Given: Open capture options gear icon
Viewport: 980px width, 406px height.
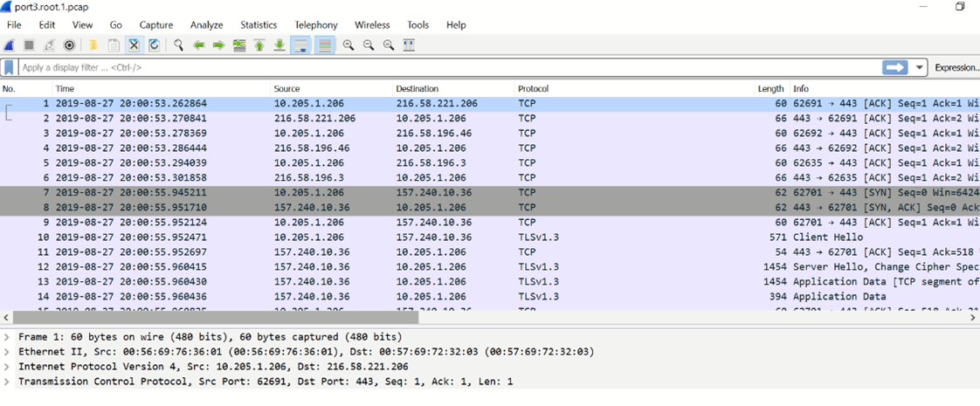Looking at the screenshot, I should coord(70,45).
